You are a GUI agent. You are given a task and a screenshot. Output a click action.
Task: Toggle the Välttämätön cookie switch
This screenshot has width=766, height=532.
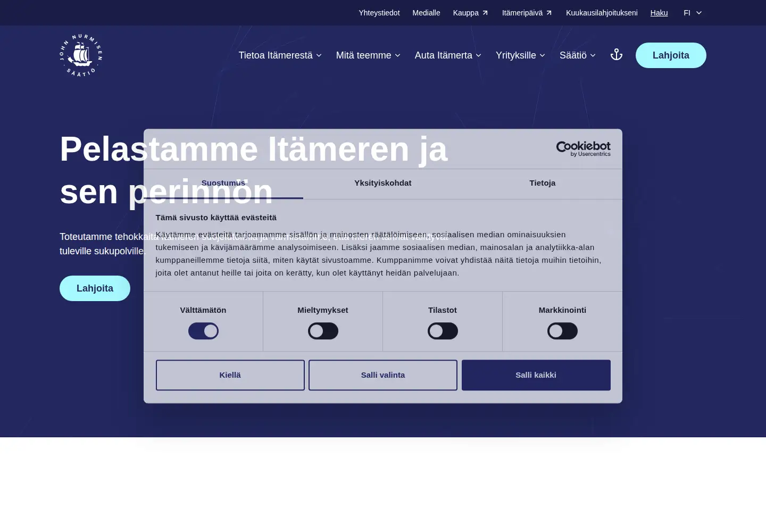coord(203,331)
